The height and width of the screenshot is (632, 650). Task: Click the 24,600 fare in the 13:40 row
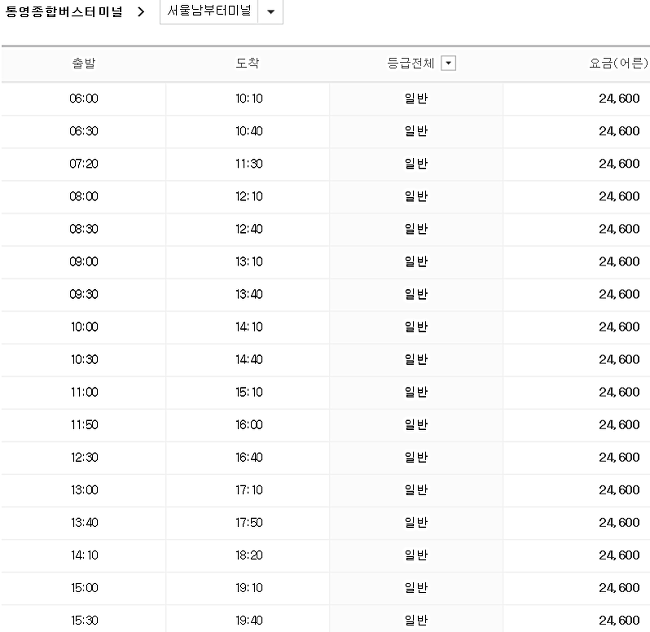pyautogui.click(x=619, y=523)
